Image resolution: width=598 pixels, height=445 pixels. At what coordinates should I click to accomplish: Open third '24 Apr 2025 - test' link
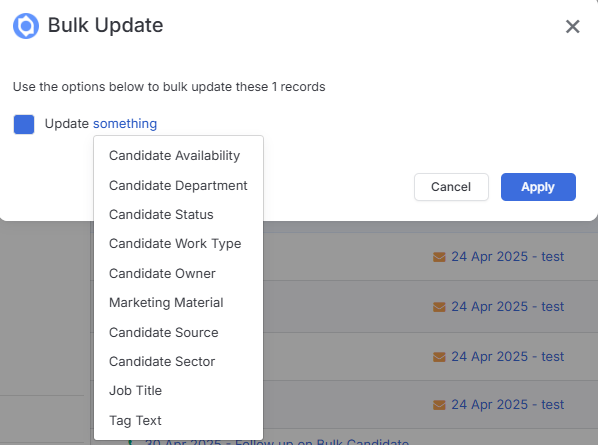[x=508, y=357]
